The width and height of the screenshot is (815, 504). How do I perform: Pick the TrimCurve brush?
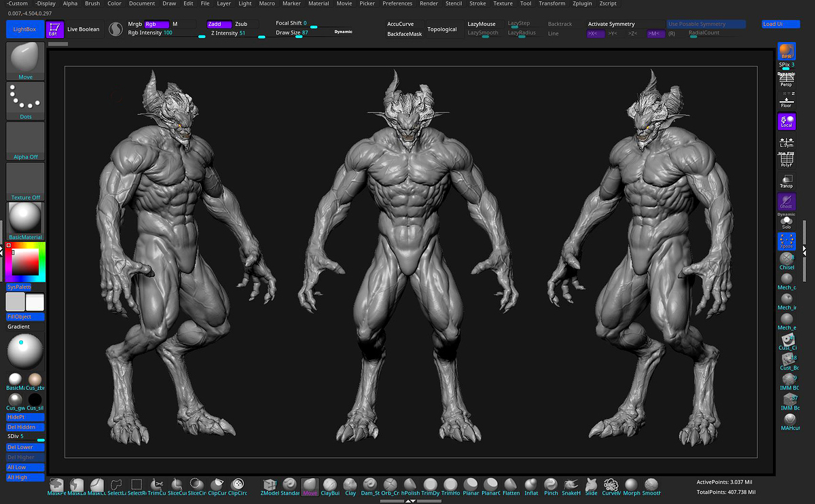pyautogui.click(x=157, y=486)
